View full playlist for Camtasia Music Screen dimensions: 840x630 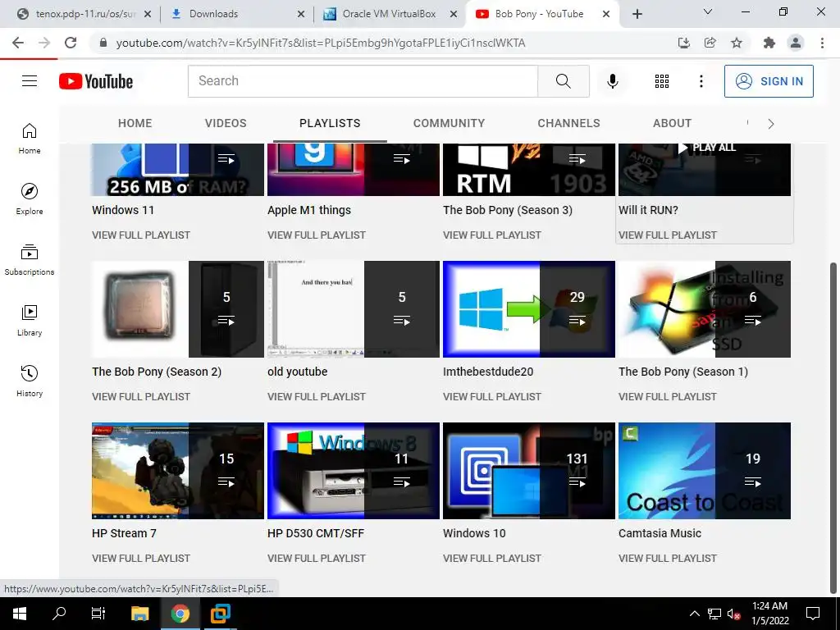668,558
